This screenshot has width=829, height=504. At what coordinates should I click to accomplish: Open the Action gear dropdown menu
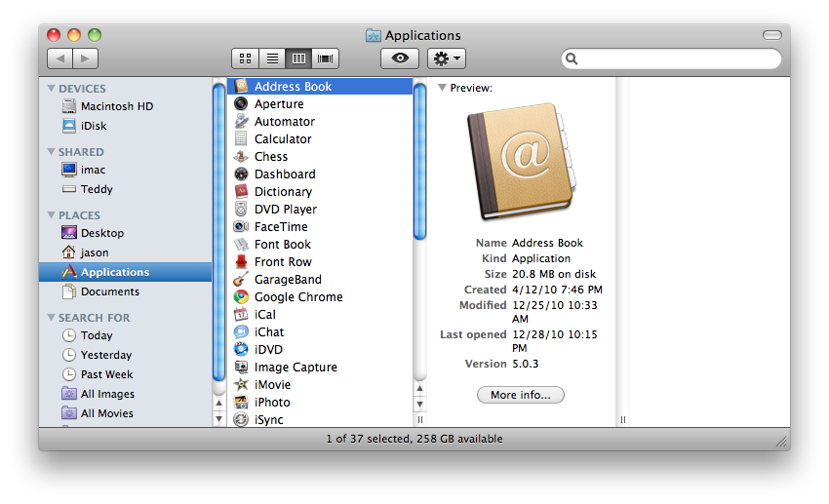(447, 58)
